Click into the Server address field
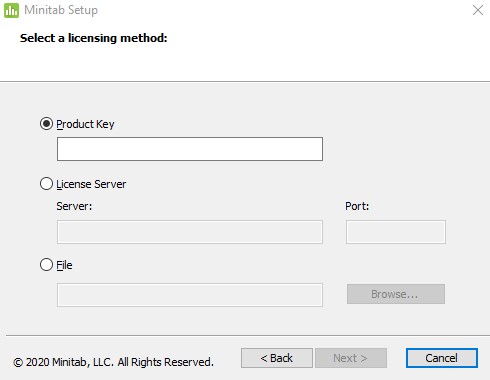The image size is (490, 380). click(x=190, y=232)
